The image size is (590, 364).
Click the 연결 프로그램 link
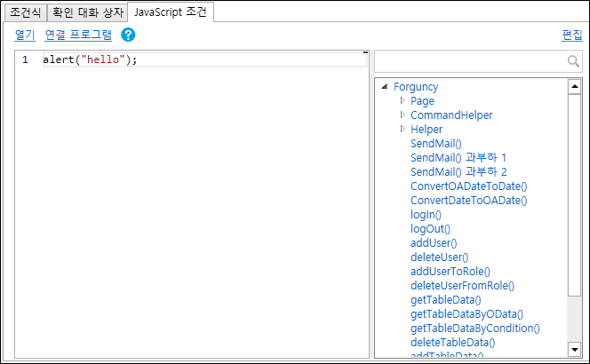[x=78, y=36]
